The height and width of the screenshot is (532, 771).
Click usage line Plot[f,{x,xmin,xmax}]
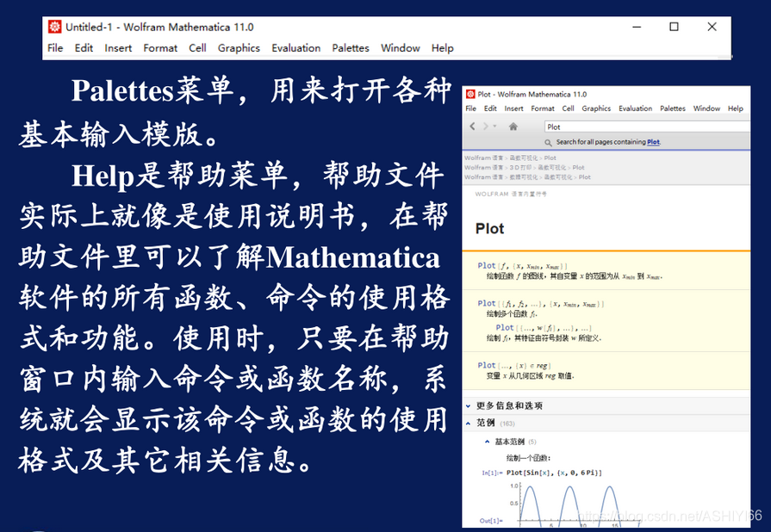522,266
